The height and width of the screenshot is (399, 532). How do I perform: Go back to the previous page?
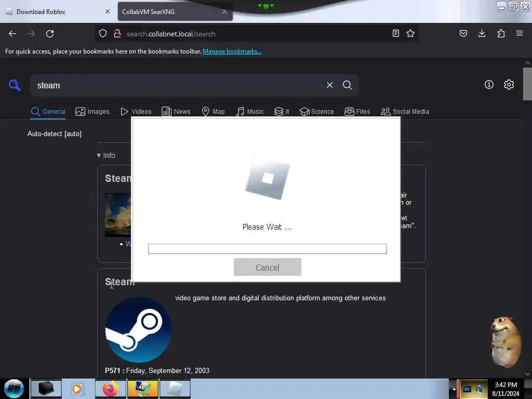click(x=12, y=34)
